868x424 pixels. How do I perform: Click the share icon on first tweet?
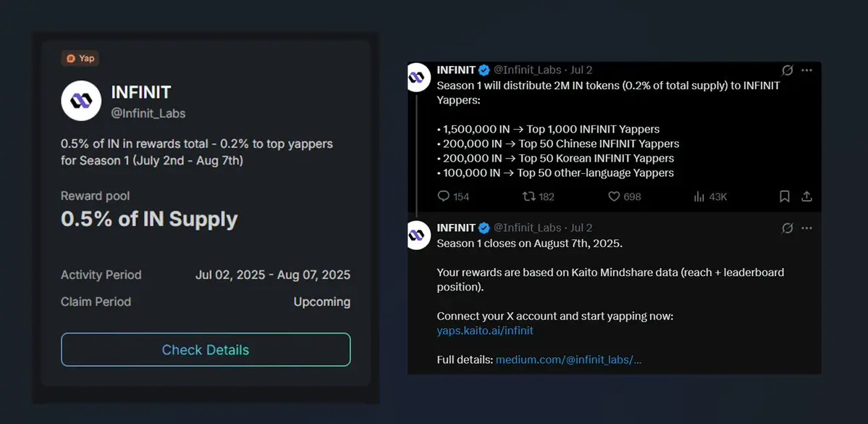tap(806, 196)
